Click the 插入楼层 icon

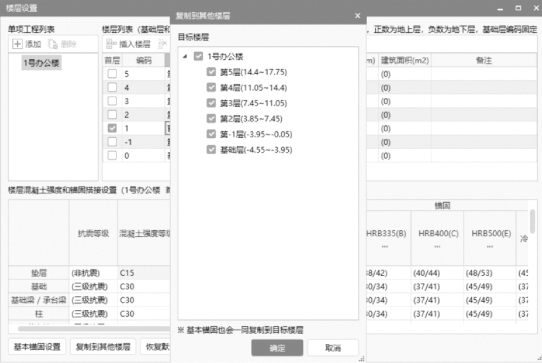pos(111,44)
